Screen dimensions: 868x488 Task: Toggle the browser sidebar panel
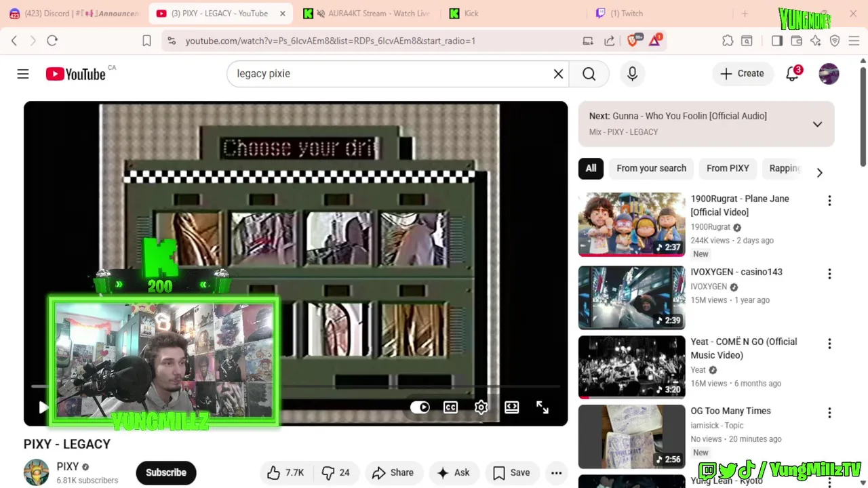777,41
